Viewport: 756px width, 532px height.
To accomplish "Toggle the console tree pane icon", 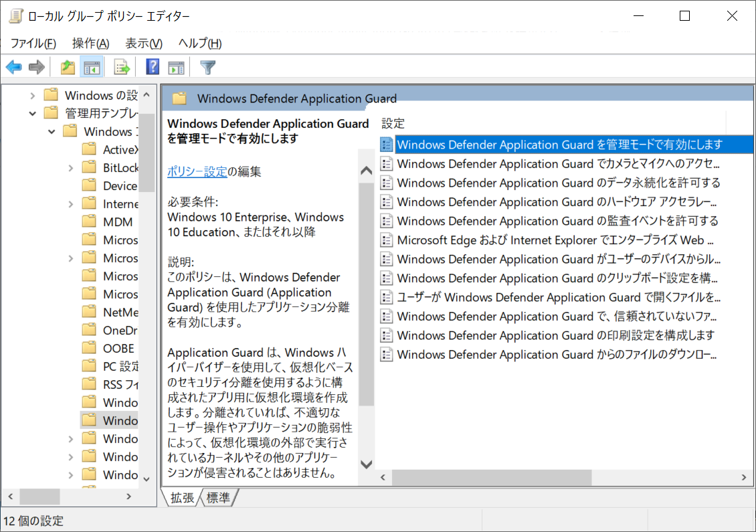I will click(92, 67).
